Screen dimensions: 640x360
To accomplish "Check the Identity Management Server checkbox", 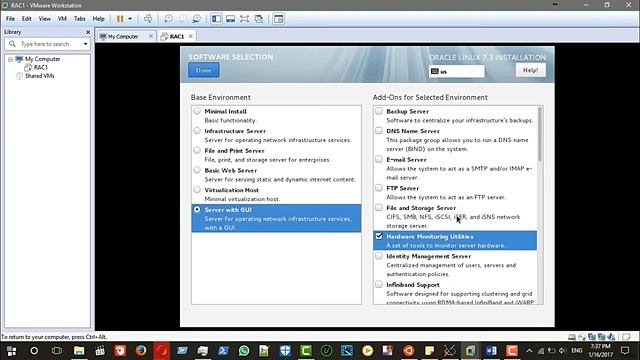I will [x=379, y=256].
